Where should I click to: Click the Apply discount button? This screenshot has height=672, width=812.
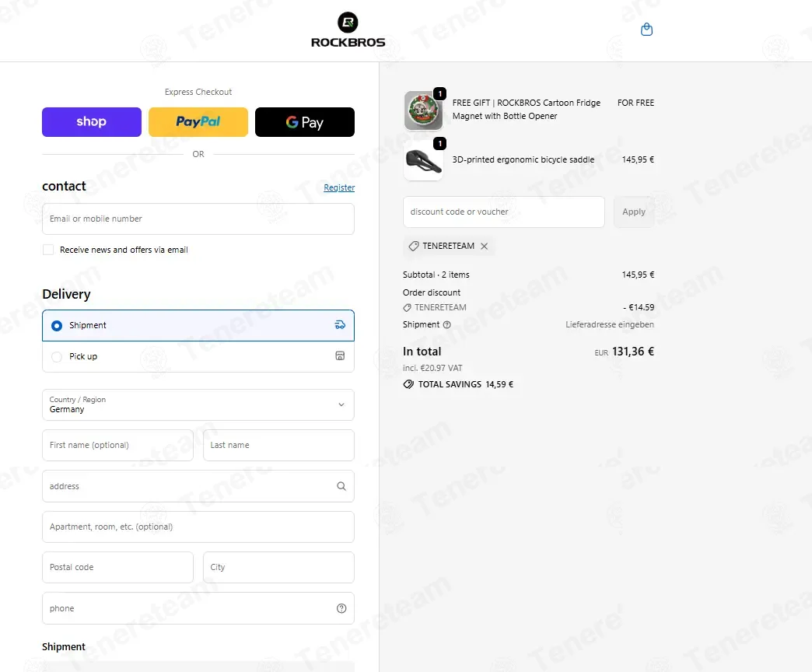(634, 212)
